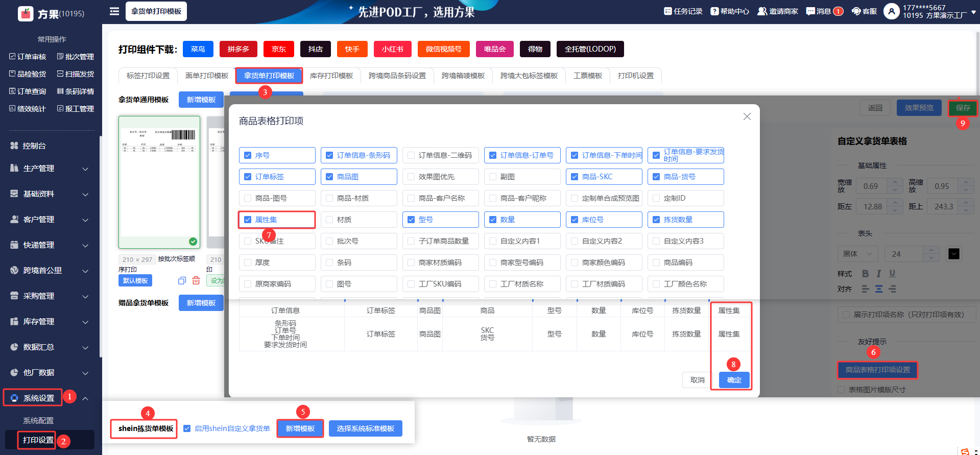The image size is (980, 455).
Task: Apply underline style to table header
Action: (x=892, y=274)
